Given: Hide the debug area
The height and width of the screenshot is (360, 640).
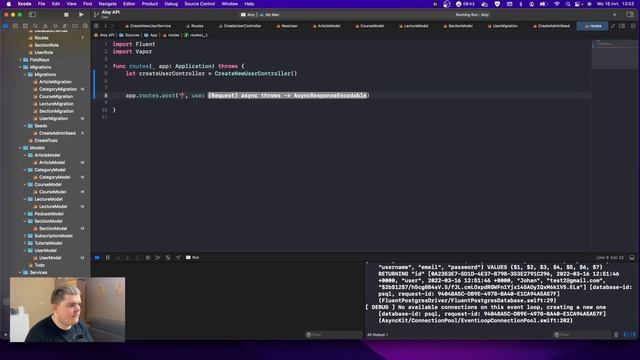Looking at the screenshot, I should (x=632, y=258).
